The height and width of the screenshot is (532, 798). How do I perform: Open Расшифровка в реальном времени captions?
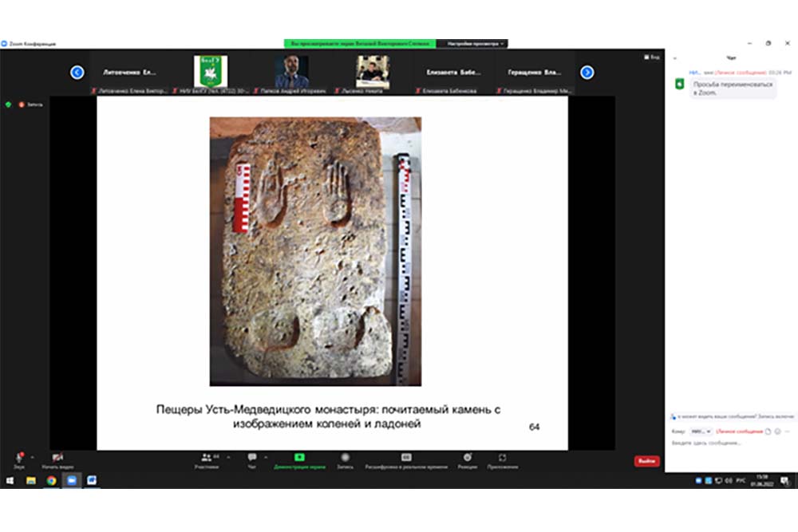[x=405, y=459]
